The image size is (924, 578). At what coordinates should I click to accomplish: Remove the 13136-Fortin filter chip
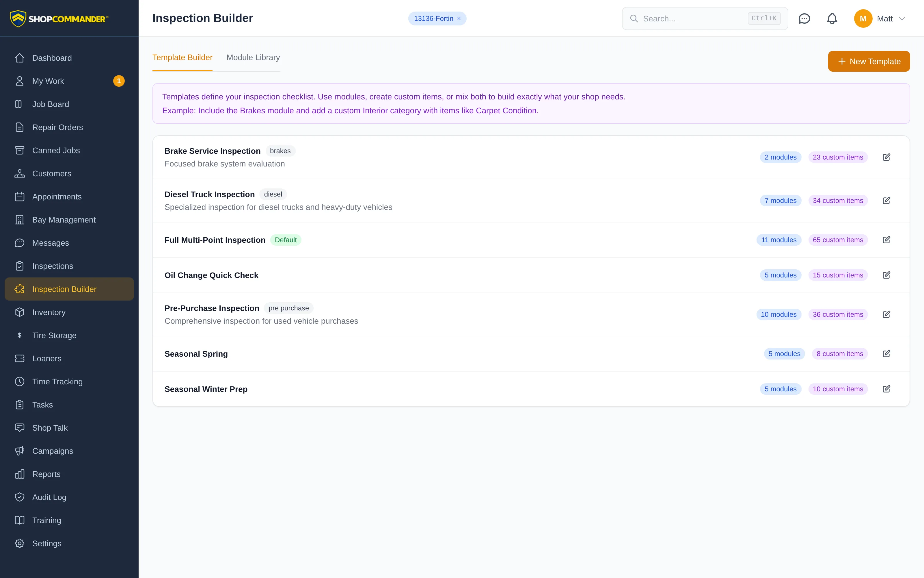[459, 19]
